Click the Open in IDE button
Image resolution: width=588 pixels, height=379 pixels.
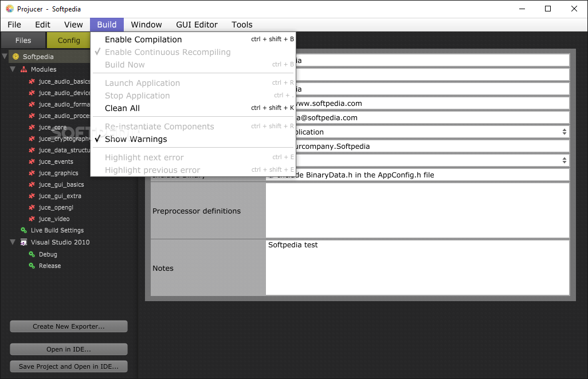pos(69,349)
